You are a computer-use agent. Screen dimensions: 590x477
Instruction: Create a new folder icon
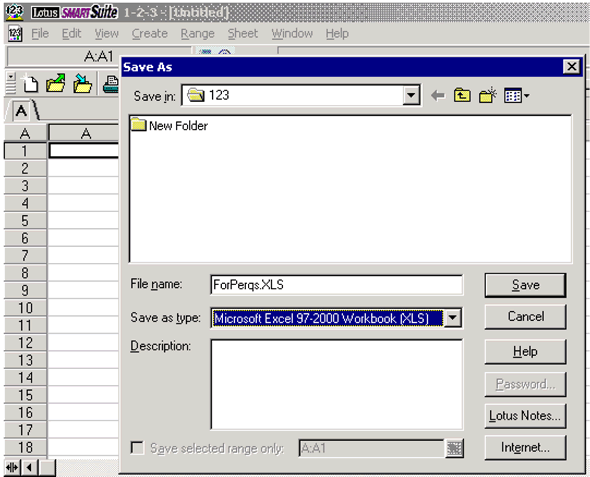[x=488, y=96]
